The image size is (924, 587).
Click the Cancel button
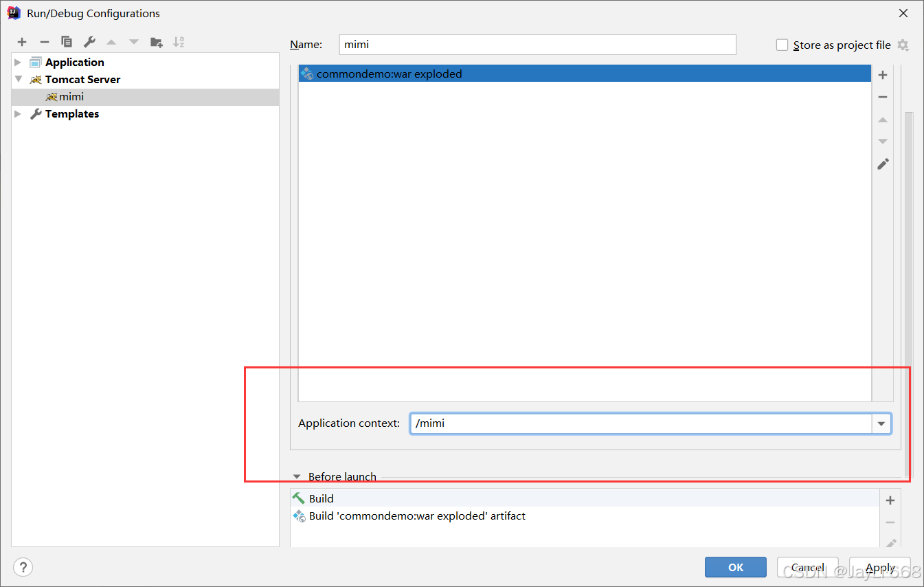click(808, 567)
